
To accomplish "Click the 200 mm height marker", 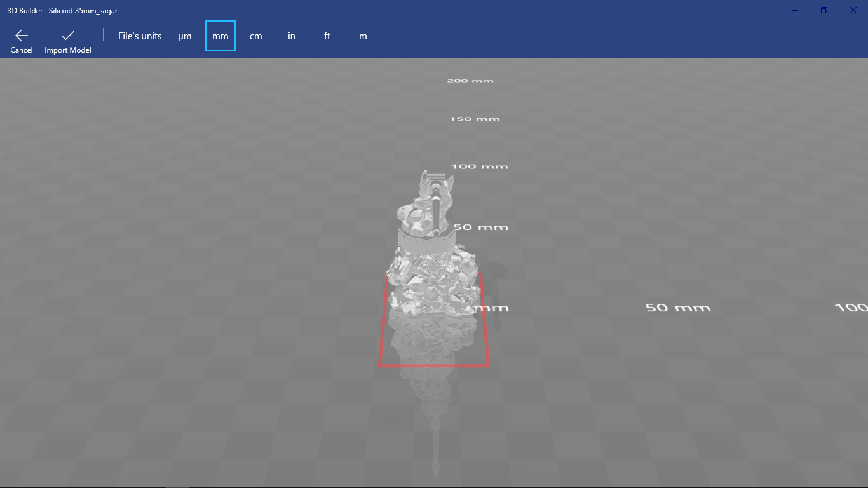I will (x=470, y=81).
